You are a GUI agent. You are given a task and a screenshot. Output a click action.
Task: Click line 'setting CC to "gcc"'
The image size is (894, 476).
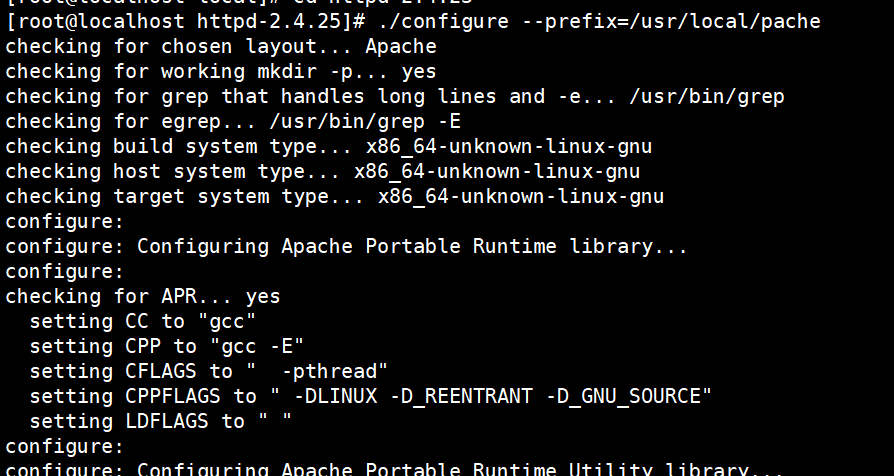click(143, 322)
